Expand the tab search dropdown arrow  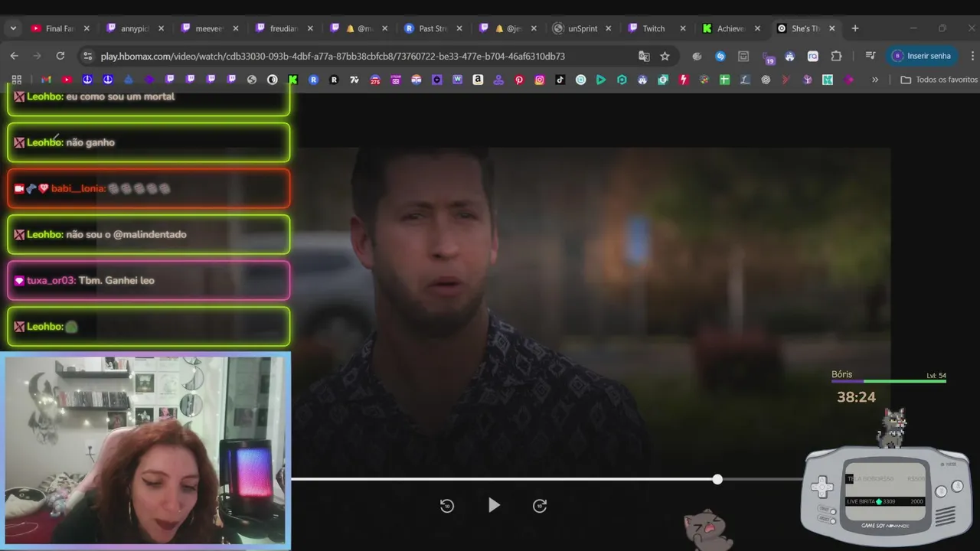(x=13, y=28)
